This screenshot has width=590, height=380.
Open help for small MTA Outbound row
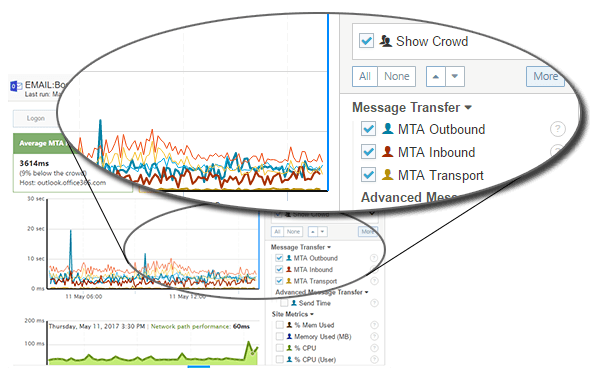coord(374,258)
